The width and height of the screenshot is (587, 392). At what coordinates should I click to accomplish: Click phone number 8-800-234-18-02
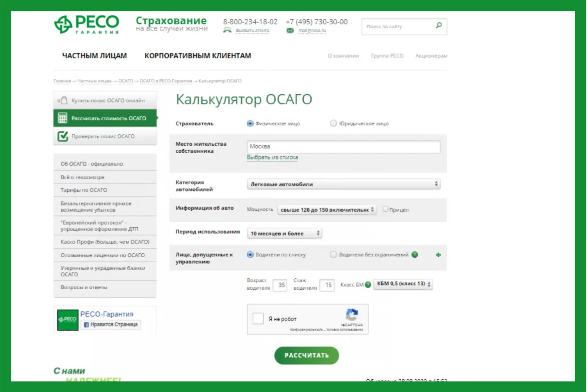(250, 22)
